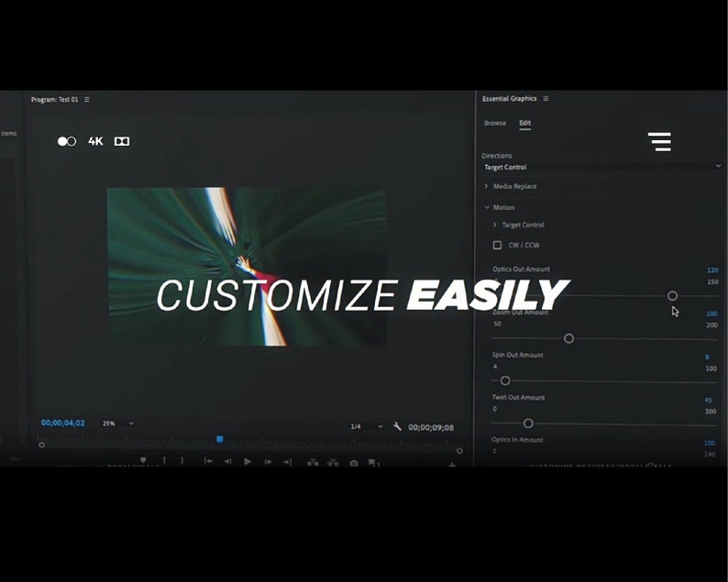This screenshot has width=728, height=582.
Task: Click the current timecode 00;00;04;02
Action: [62, 423]
